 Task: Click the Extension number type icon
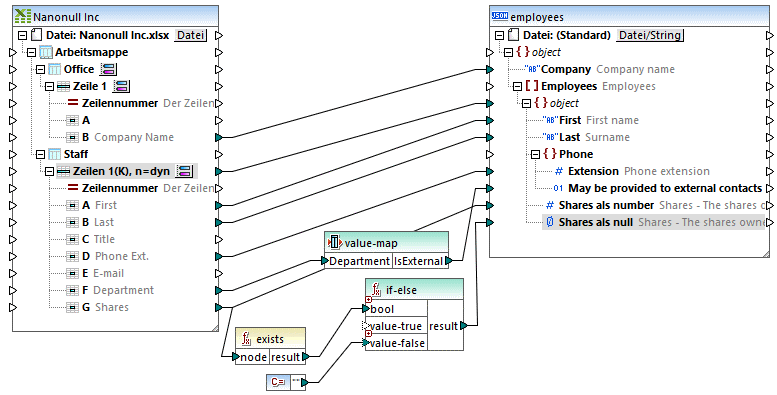point(559,171)
